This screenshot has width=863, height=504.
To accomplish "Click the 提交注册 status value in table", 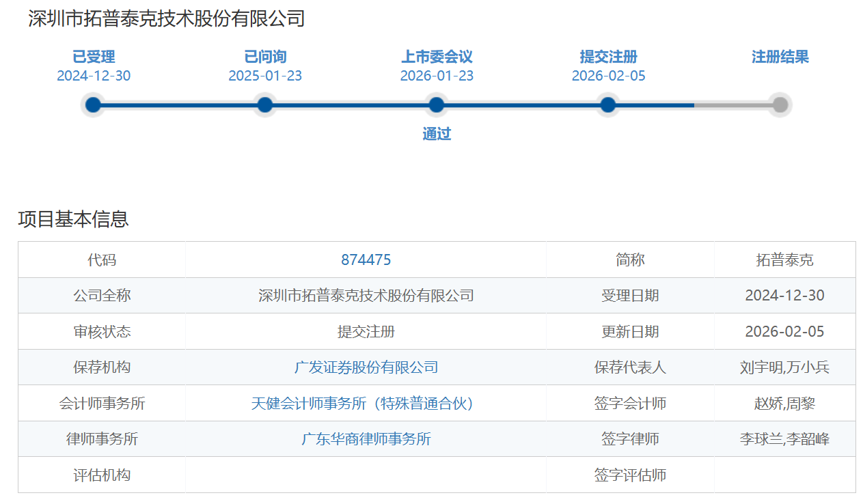I will [x=366, y=331].
